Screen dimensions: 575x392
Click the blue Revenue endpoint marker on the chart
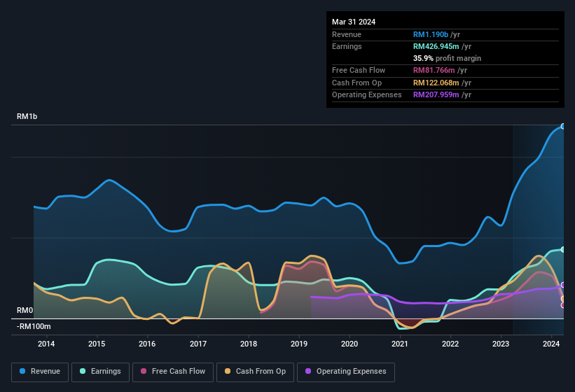[562, 127]
